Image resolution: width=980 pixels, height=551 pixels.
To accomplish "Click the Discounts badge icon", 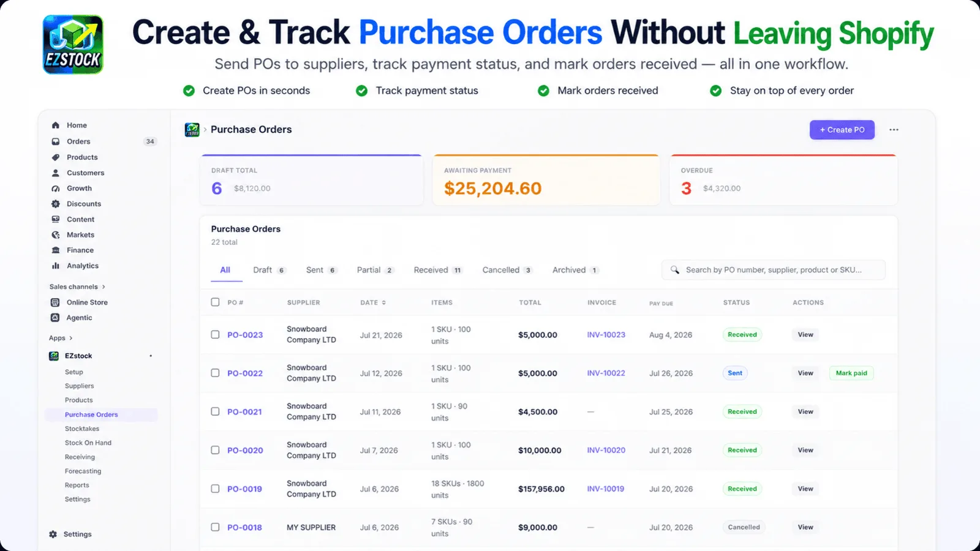I will (56, 204).
